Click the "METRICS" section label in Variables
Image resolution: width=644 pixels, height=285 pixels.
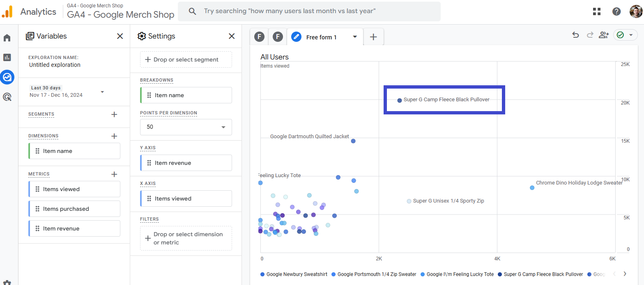click(39, 174)
